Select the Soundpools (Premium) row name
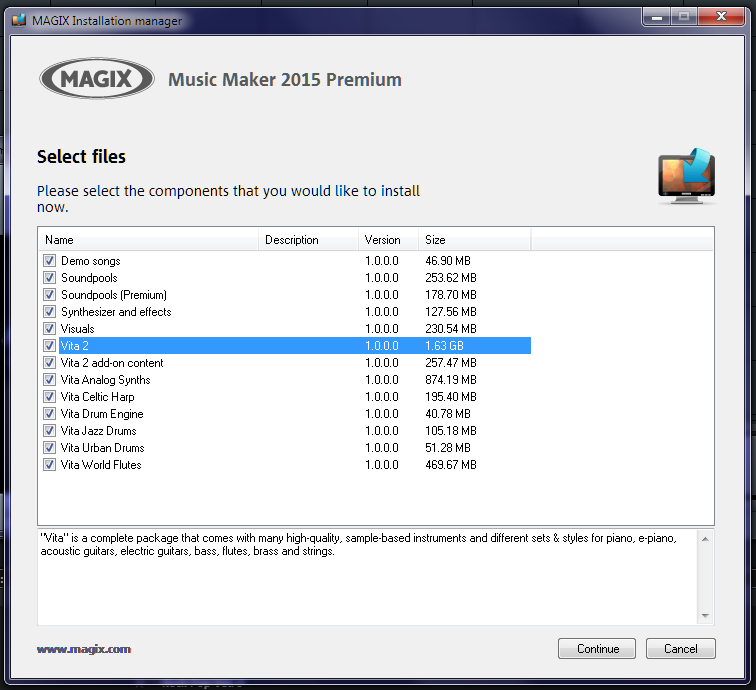 point(114,295)
